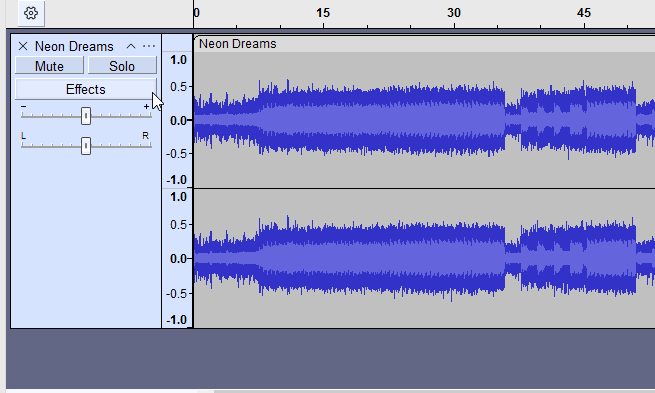The width and height of the screenshot is (655, 393).
Task: Open the timeline options gear icon
Action: point(31,13)
